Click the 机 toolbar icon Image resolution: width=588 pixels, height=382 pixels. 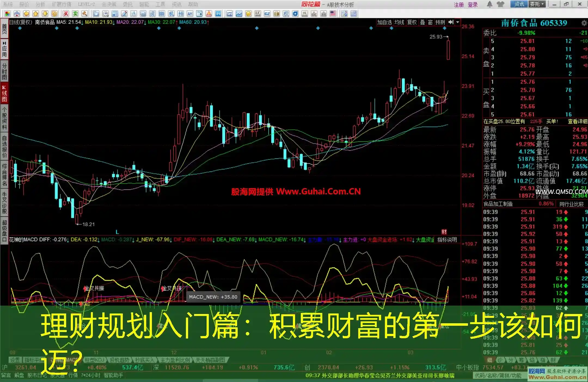coord(171,14)
